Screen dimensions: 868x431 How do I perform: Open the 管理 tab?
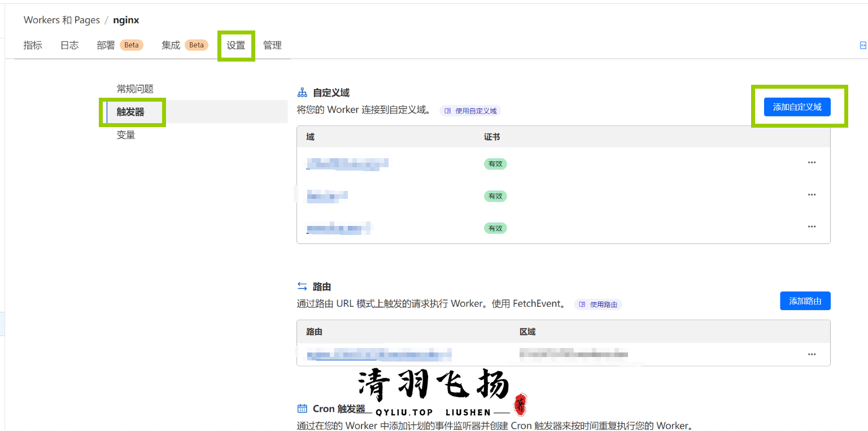click(x=272, y=45)
